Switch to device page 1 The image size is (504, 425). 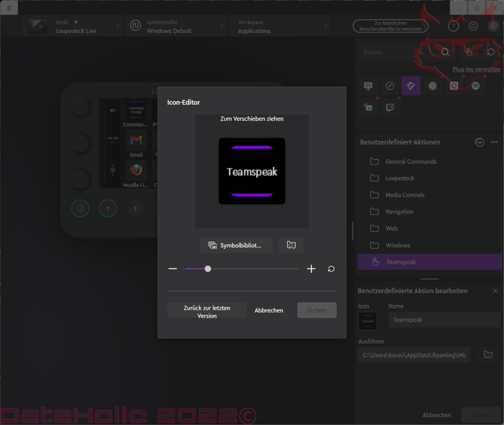click(x=108, y=209)
